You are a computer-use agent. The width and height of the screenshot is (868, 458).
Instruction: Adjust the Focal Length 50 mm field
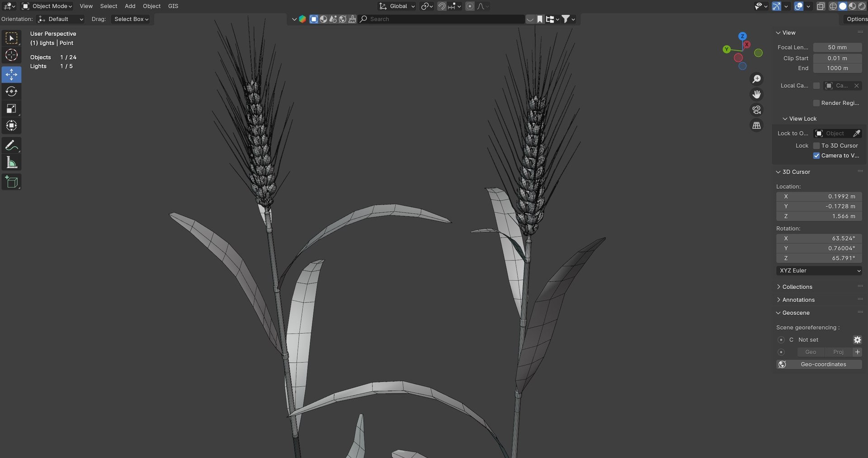pyautogui.click(x=837, y=47)
